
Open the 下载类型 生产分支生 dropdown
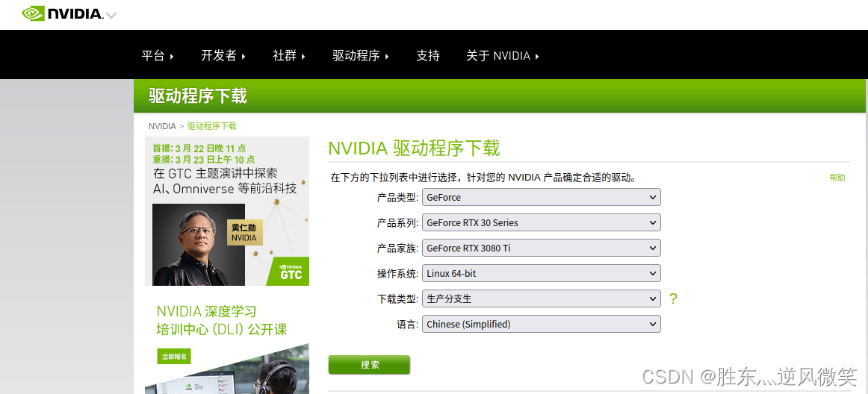coord(542,298)
